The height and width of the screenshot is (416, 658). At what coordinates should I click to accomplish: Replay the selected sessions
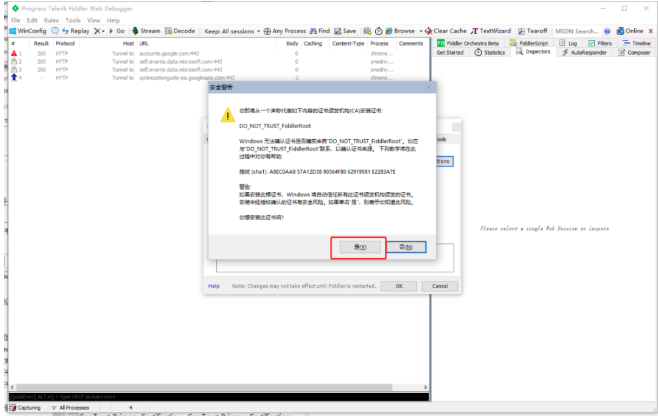click(x=76, y=31)
